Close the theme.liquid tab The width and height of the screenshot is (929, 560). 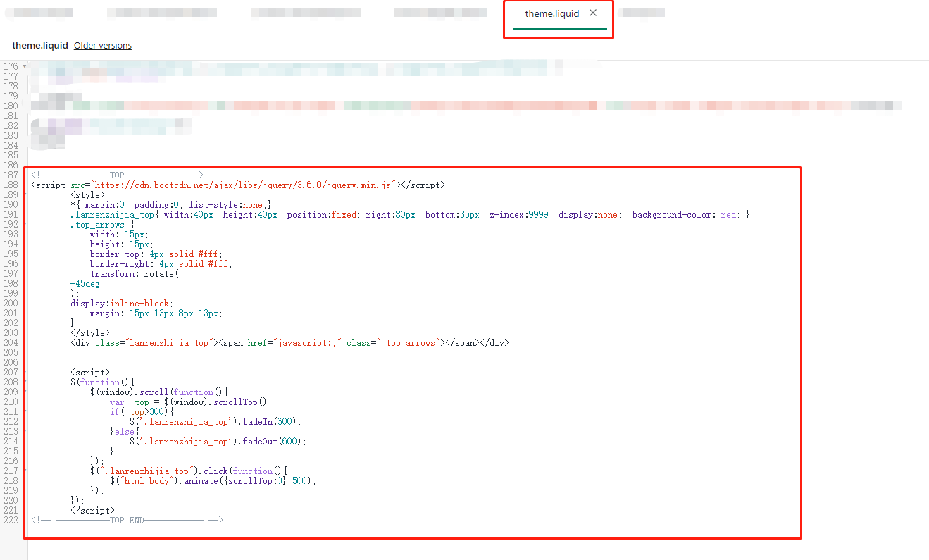point(593,13)
